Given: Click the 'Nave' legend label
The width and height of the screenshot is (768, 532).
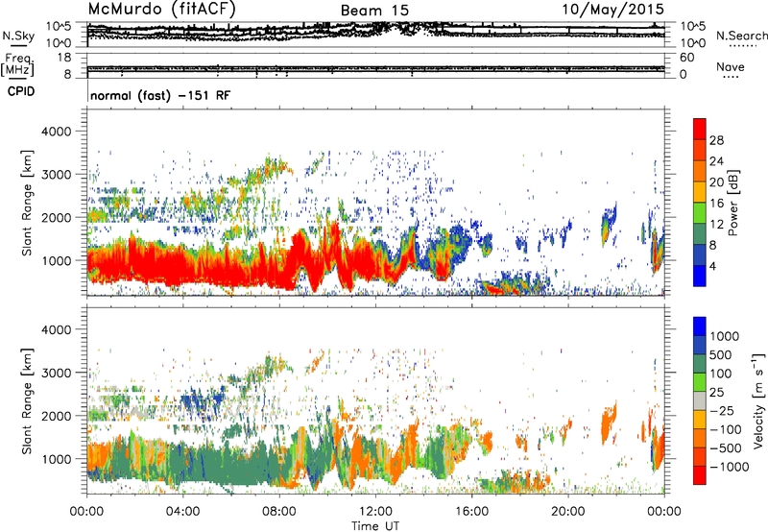Looking at the screenshot, I should (x=731, y=66).
